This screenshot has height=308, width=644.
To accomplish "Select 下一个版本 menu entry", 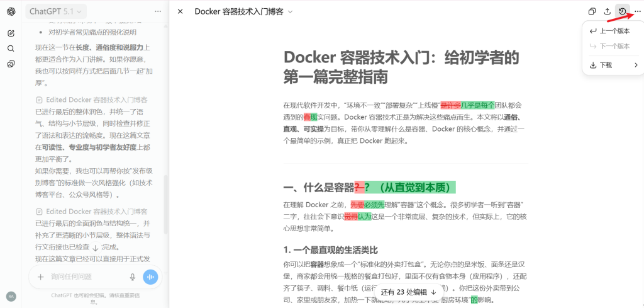I will click(x=614, y=47).
